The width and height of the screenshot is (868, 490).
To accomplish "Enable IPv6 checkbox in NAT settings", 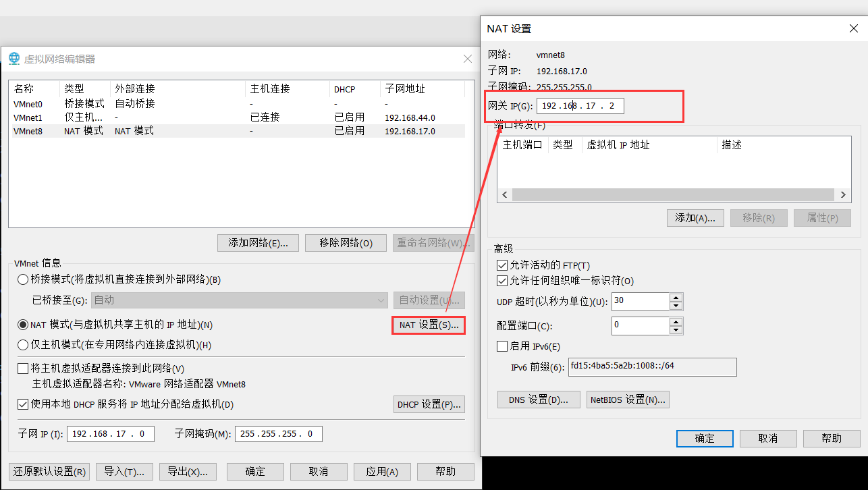I will pyautogui.click(x=501, y=346).
